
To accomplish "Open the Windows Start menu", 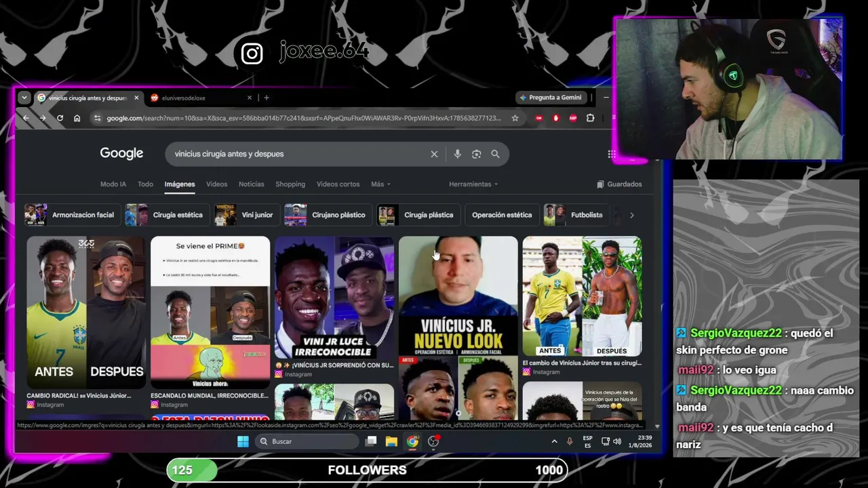I will coord(243,441).
